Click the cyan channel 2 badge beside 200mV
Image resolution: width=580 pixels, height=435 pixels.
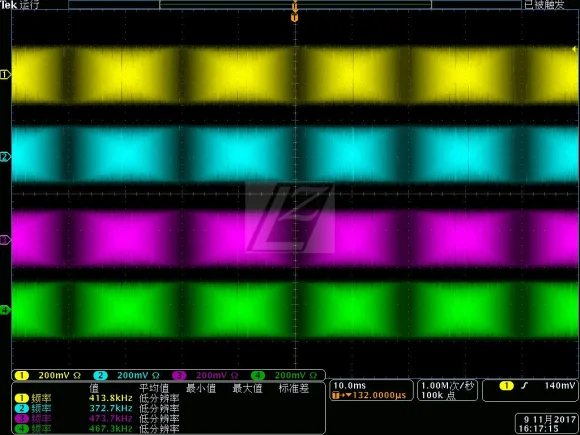click(100, 375)
